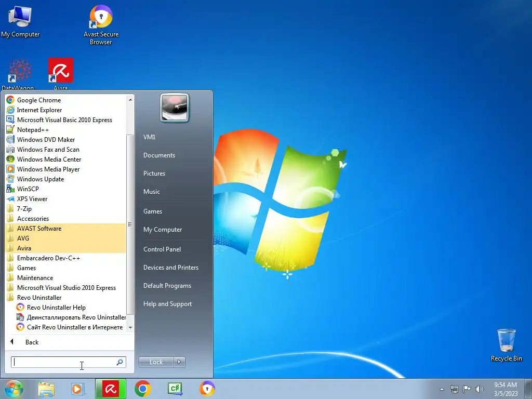Screen dimensions: 532x399
Task: Launch WinSCP from programs list
Action: coord(66,189)
